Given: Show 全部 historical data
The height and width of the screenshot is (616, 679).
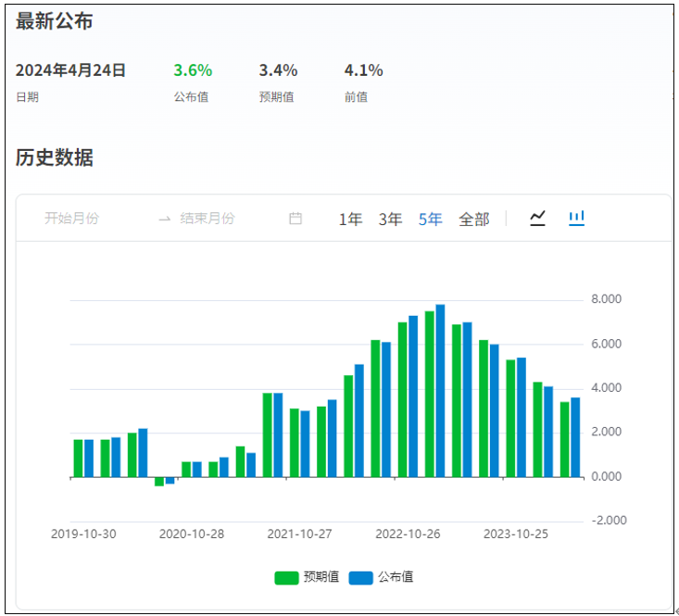Looking at the screenshot, I should 473,220.
